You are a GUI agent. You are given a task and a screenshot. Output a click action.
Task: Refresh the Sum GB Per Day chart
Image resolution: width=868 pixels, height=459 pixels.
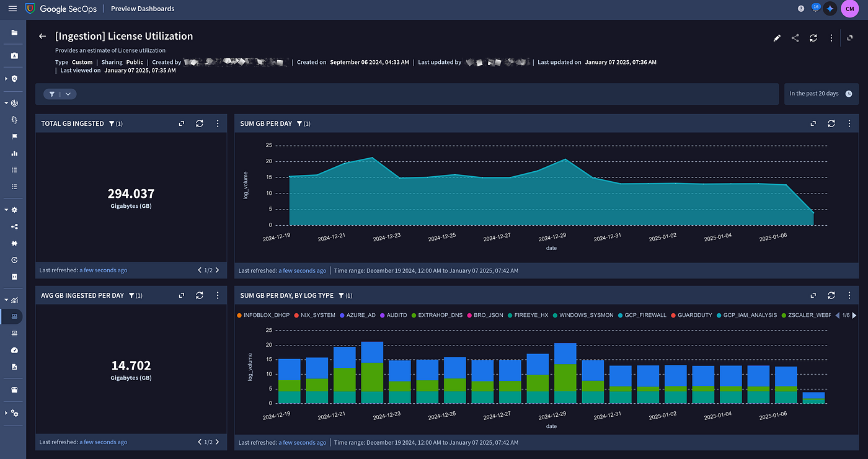click(x=831, y=123)
